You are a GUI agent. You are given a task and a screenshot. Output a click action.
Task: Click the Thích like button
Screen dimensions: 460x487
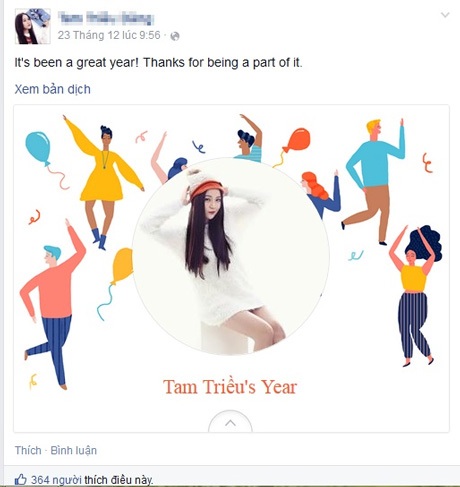coord(28,450)
